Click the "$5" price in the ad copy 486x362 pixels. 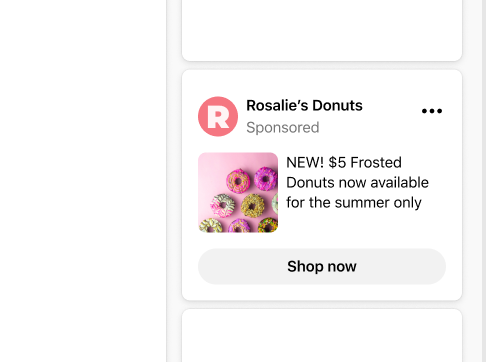(337, 163)
